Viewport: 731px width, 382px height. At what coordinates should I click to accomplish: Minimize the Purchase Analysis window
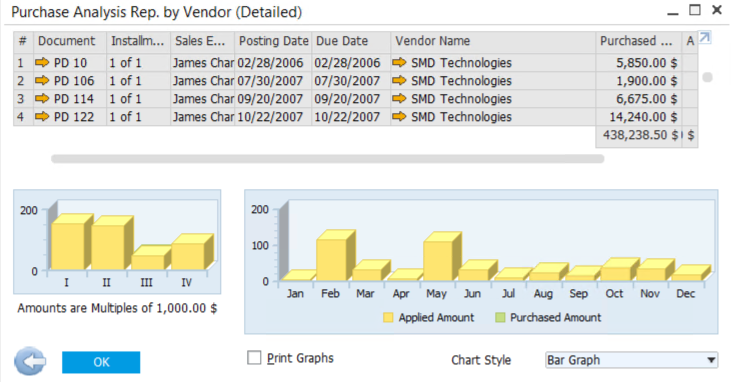click(x=673, y=13)
